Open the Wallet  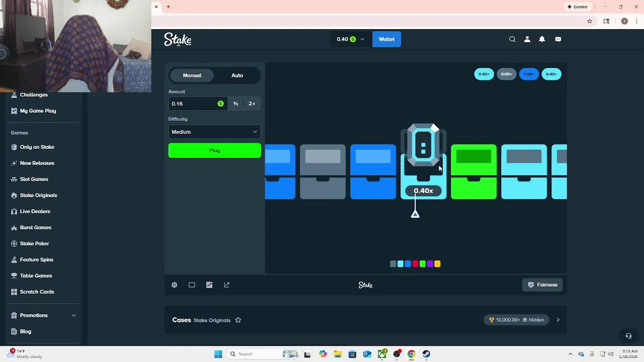(x=386, y=39)
